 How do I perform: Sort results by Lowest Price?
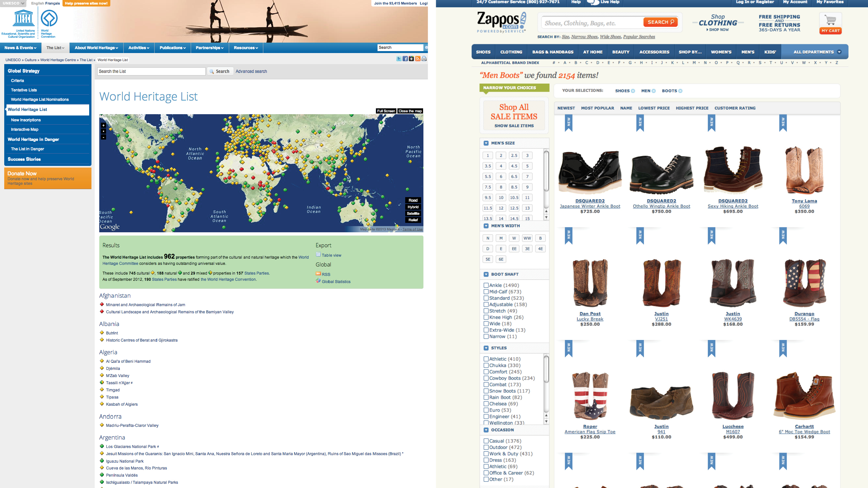pyautogui.click(x=654, y=108)
